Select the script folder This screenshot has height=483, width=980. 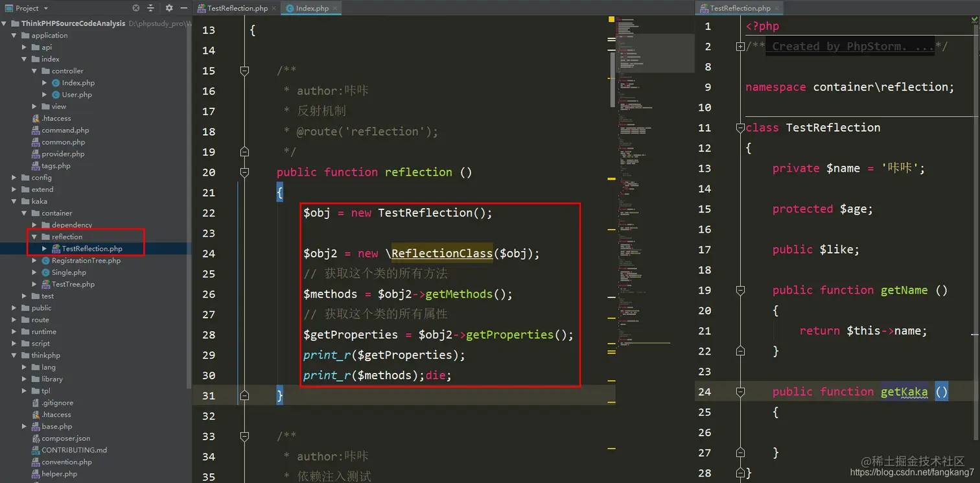click(x=41, y=344)
